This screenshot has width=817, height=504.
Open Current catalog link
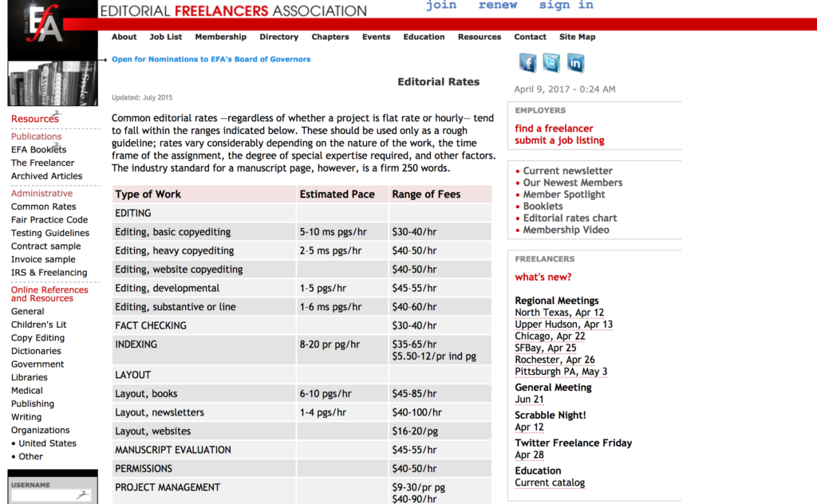pyautogui.click(x=550, y=482)
